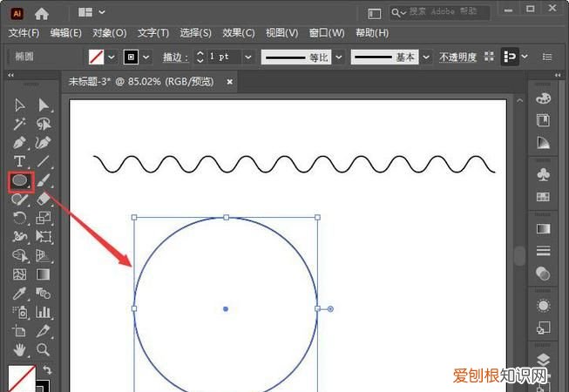Select the Column Graph tool
This screenshot has height=392, width=569.
(x=44, y=312)
